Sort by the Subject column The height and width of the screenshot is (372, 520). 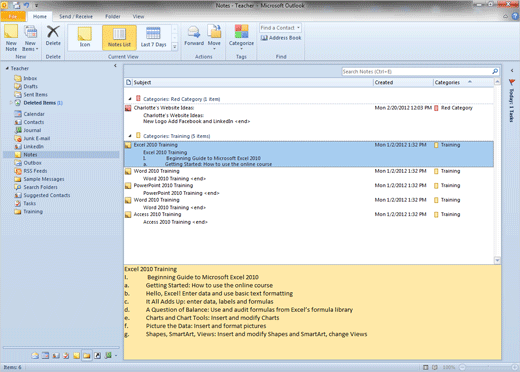(253, 82)
